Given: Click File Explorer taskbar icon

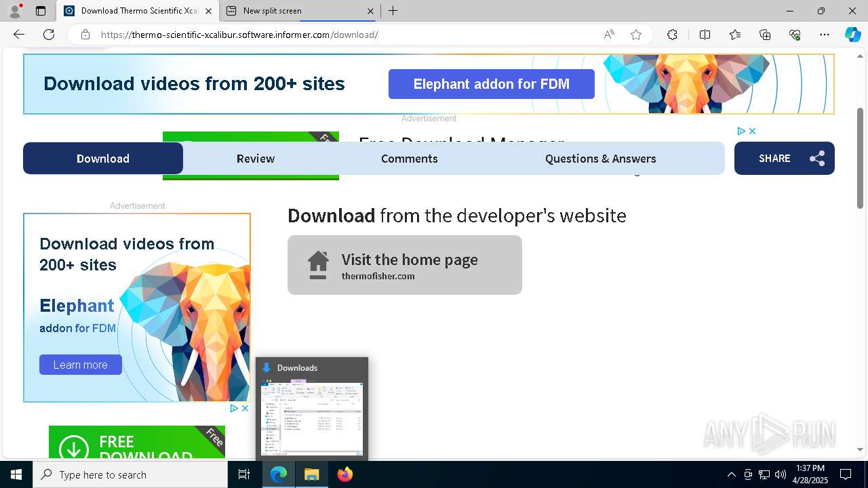Looking at the screenshot, I should 312,474.
